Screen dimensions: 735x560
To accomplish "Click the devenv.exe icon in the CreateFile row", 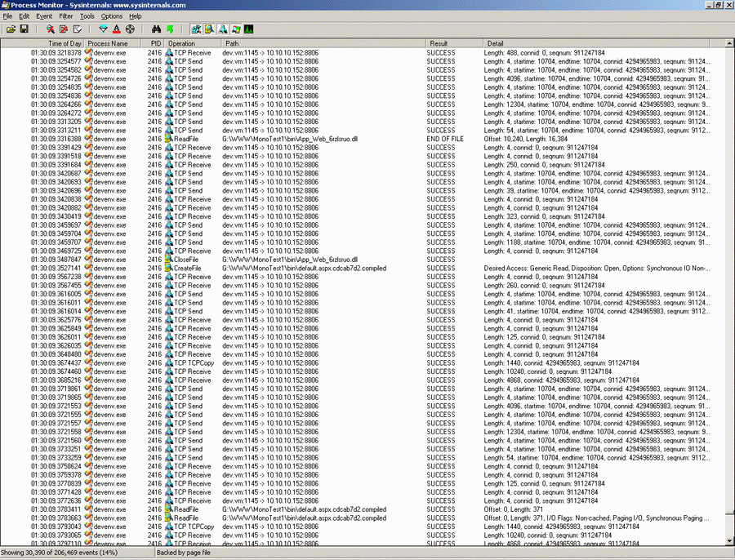I will click(88, 269).
